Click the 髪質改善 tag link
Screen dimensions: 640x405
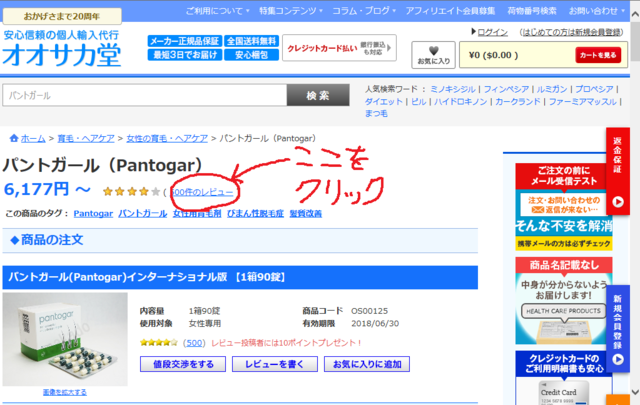point(306,214)
